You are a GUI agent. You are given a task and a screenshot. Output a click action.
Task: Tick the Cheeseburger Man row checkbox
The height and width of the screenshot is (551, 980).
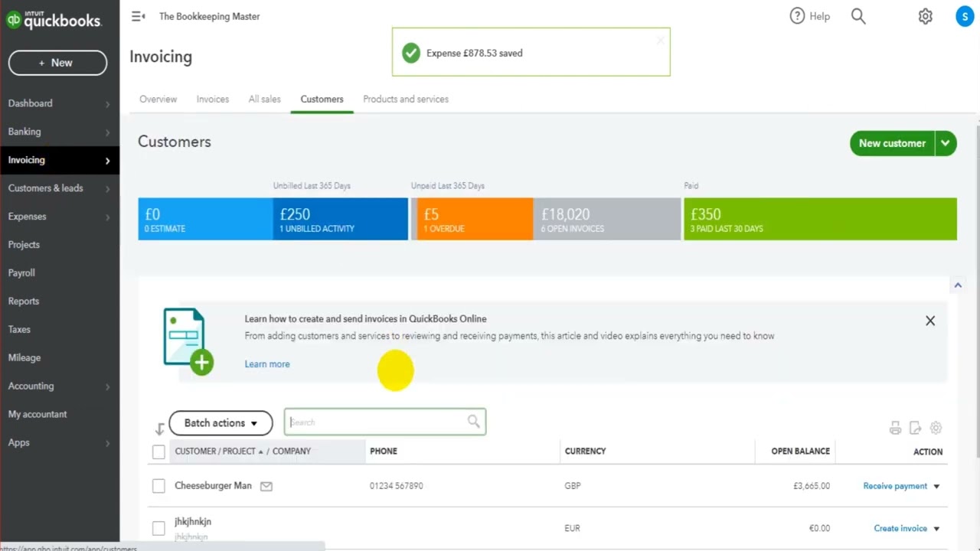[158, 486]
